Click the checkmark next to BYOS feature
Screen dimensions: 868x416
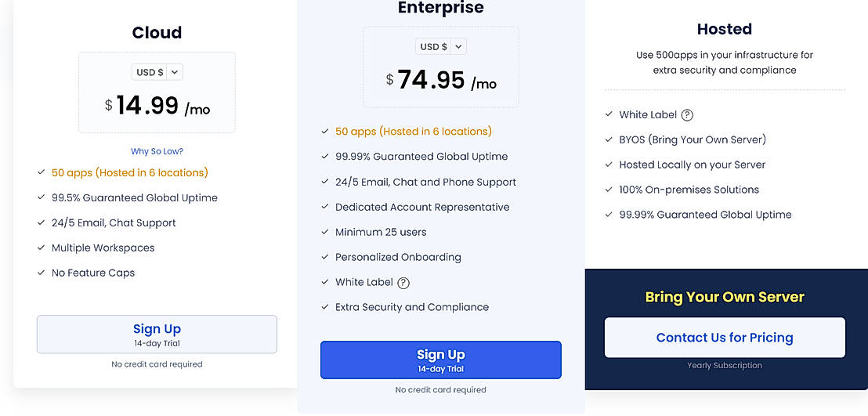[x=609, y=139]
